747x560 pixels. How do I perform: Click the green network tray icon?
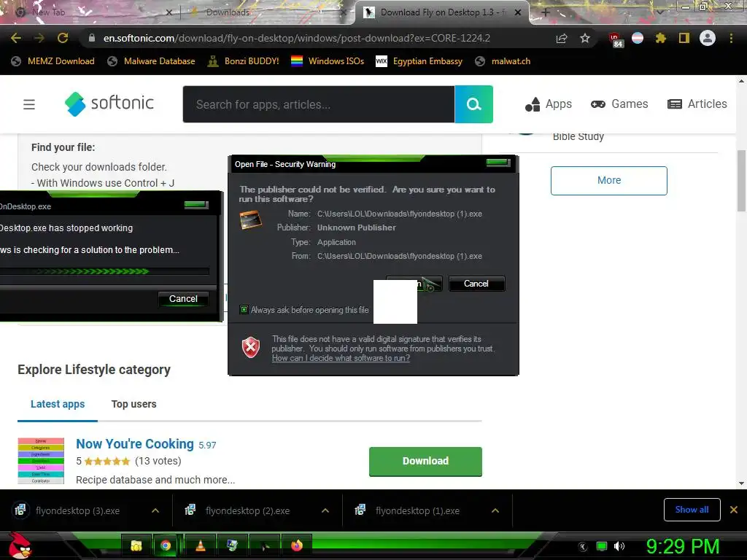[602, 546]
